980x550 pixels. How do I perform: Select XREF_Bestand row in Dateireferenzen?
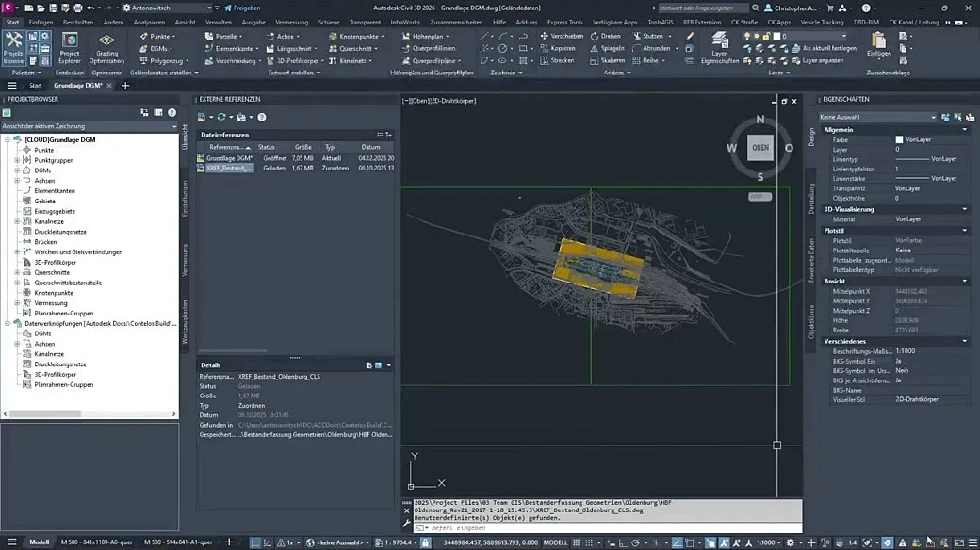coord(296,169)
